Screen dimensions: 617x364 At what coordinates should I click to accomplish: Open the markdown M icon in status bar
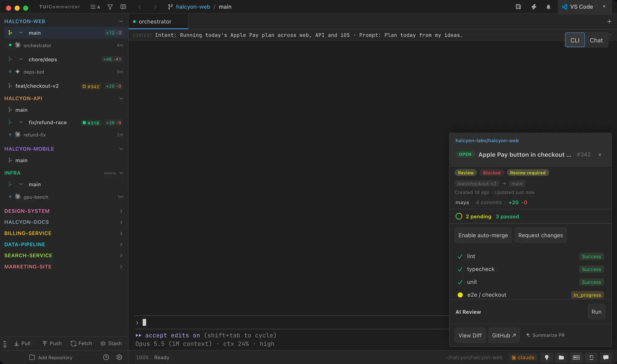tap(576, 358)
